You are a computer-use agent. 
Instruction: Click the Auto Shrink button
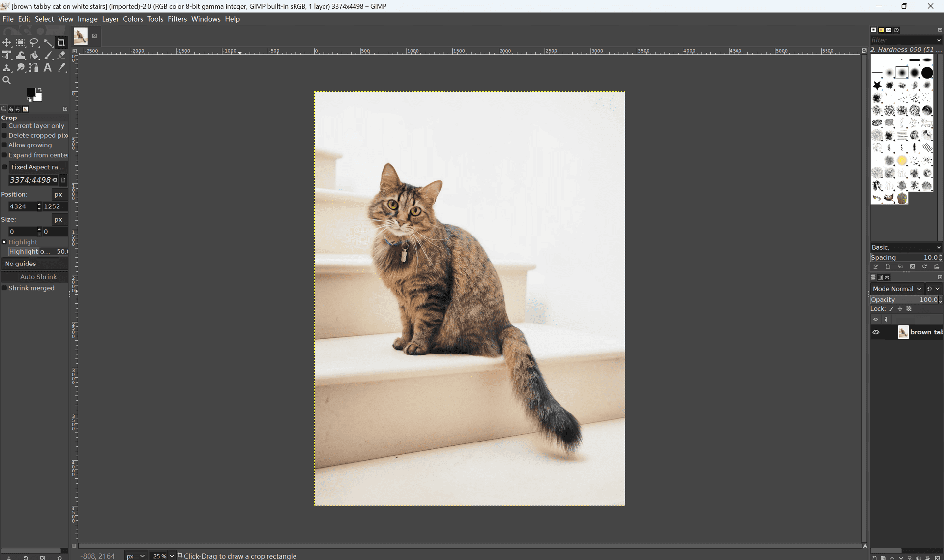click(x=35, y=277)
